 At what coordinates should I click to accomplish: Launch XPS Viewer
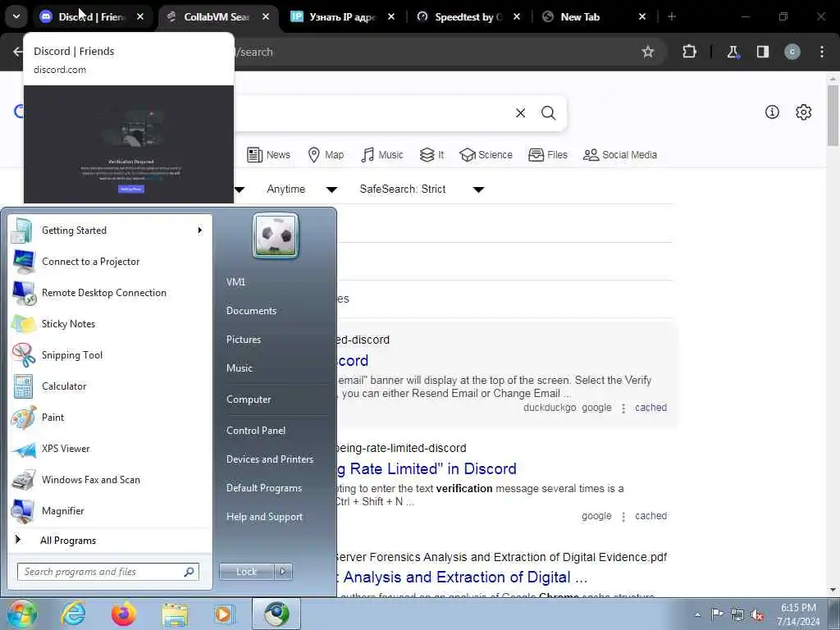pos(110,449)
